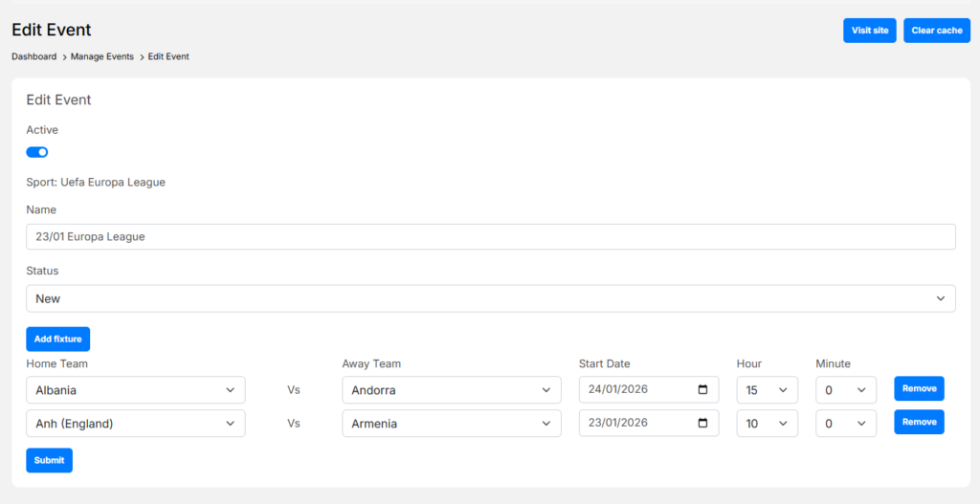Go to Dashboard breadcrumb link
This screenshot has width=980, height=504.
33,56
